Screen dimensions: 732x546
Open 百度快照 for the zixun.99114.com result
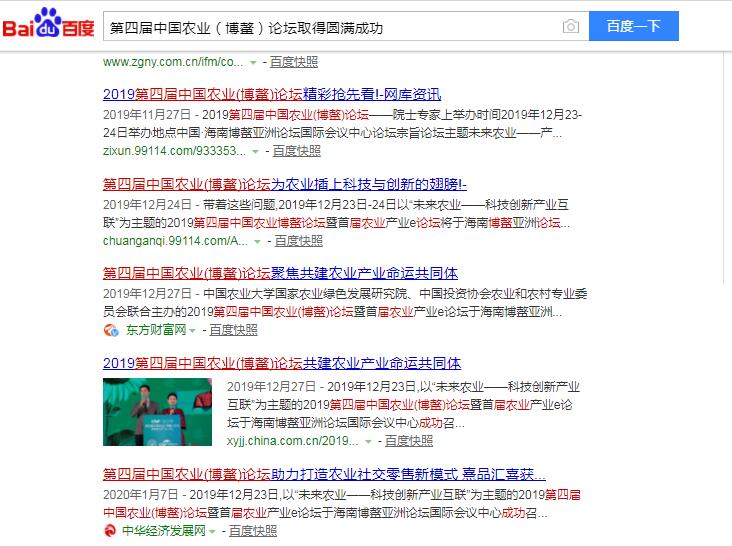tap(297, 151)
